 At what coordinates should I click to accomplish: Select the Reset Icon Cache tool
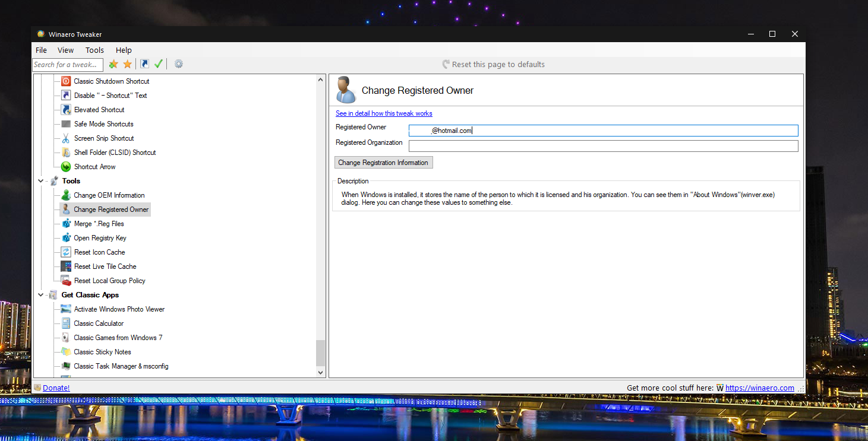click(99, 252)
